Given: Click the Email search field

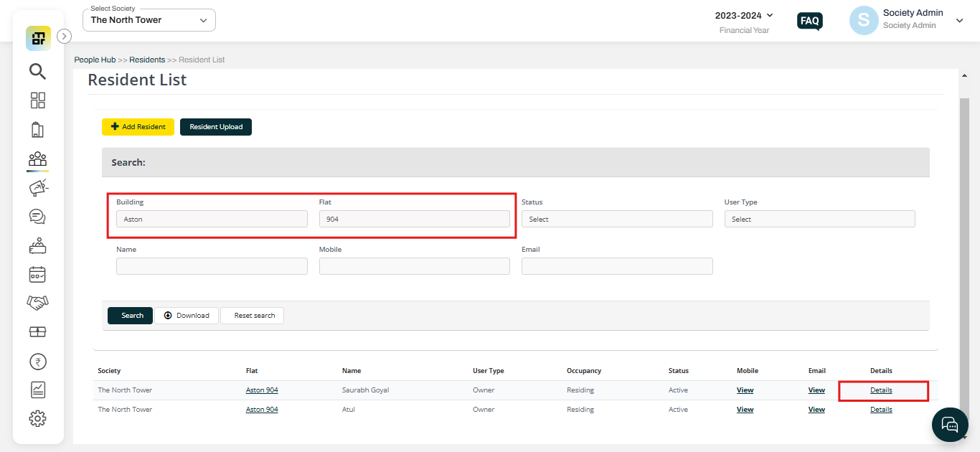Looking at the screenshot, I should tap(617, 266).
